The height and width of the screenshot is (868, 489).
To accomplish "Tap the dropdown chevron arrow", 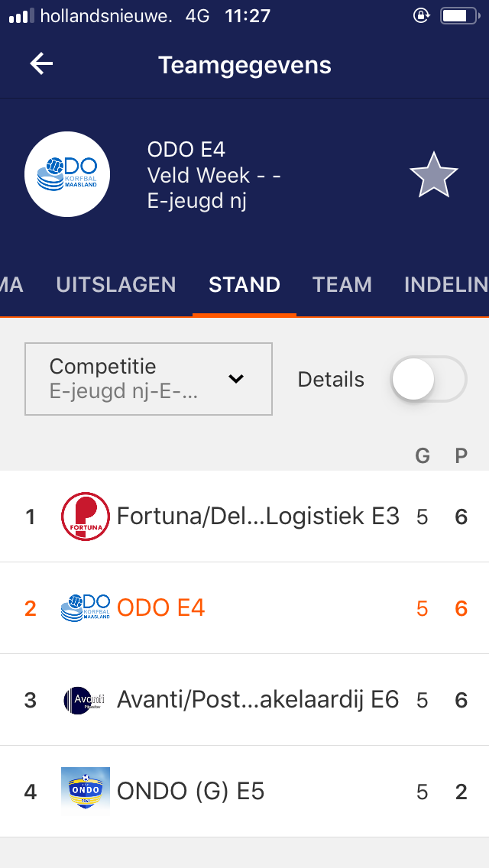I will tap(236, 379).
